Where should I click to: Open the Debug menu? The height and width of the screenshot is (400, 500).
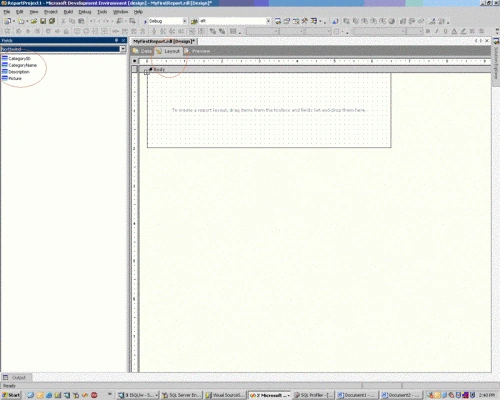(85, 12)
